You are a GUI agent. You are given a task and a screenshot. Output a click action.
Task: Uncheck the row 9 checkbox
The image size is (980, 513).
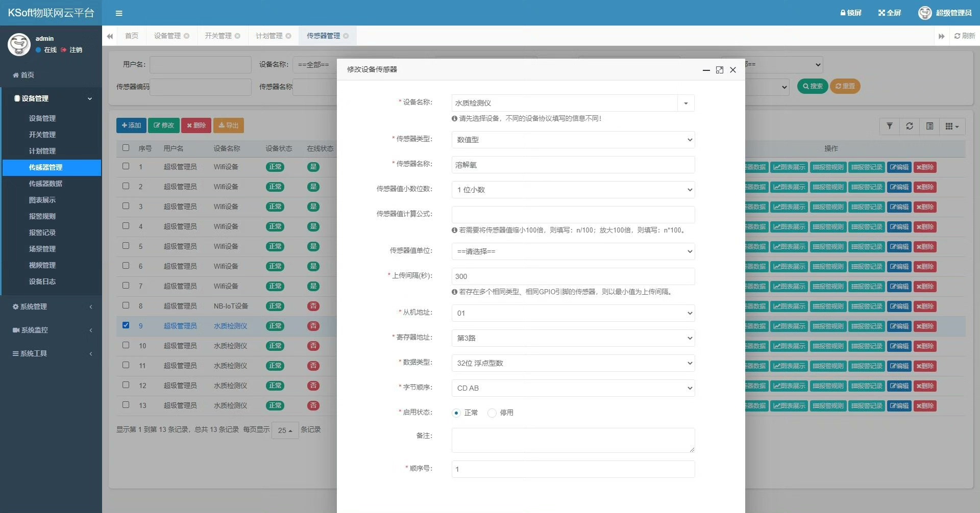click(x=126, y=325)
